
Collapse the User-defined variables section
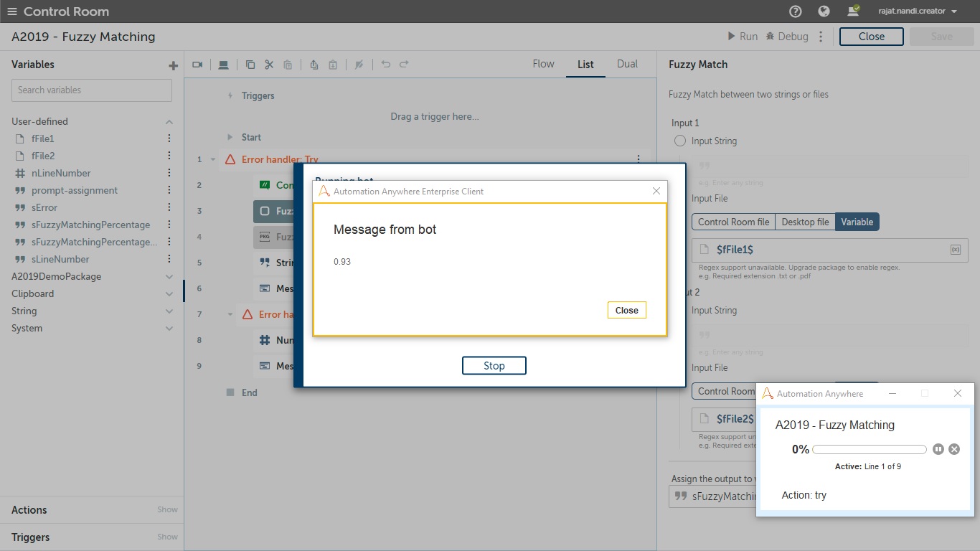pos(169,122)
